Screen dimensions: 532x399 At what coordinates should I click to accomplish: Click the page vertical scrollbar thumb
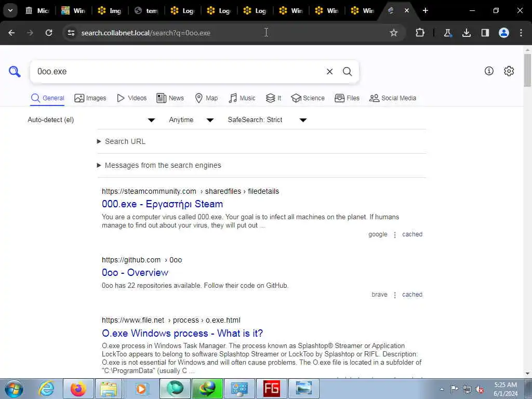pos(527,70)
